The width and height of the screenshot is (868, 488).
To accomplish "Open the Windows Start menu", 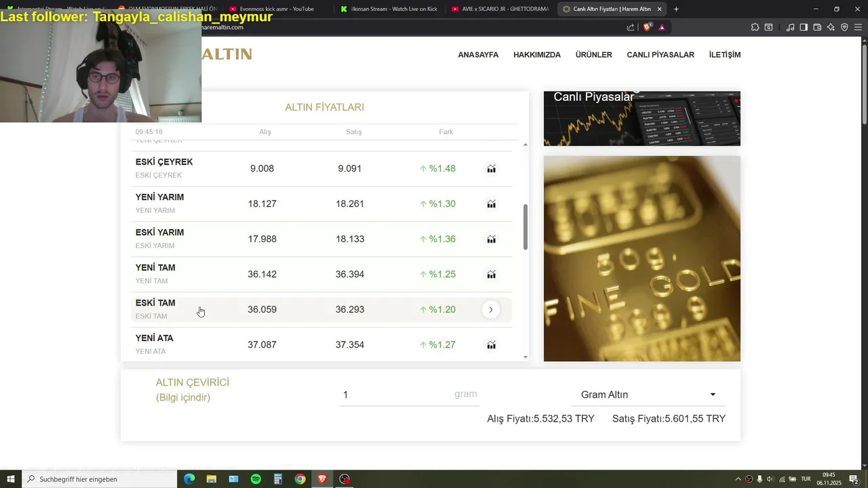I will [11, 479].
